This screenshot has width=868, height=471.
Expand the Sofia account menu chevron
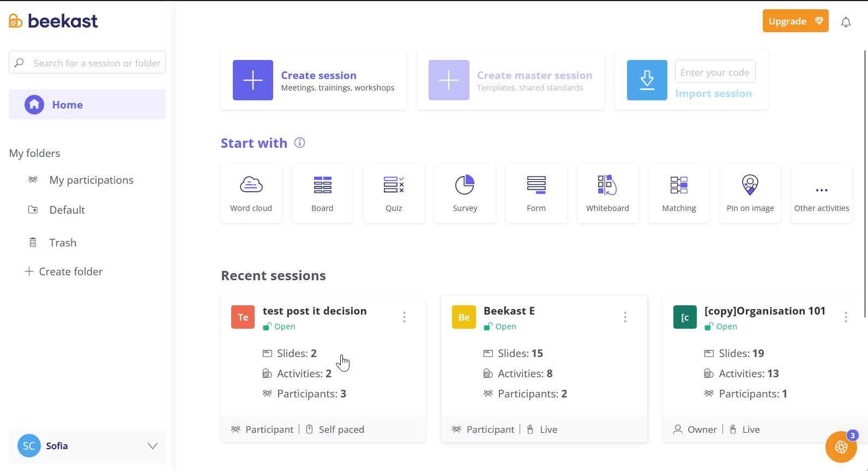153,446
